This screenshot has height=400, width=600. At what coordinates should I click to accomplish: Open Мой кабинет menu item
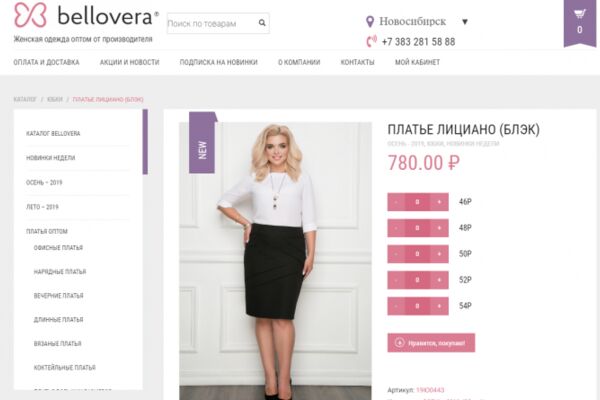417,62
